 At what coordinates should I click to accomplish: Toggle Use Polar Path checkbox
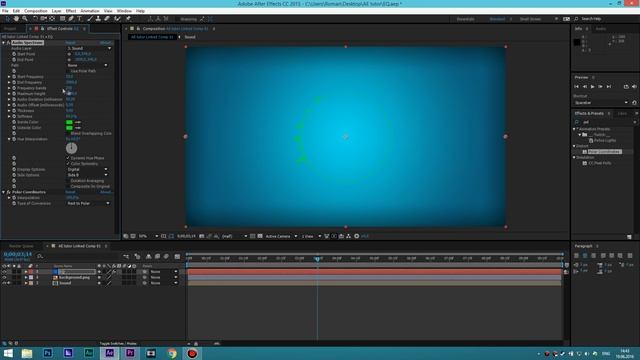tap(68, 71)
